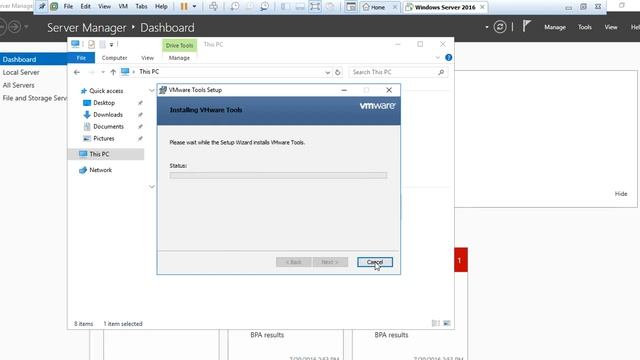Screen dimensions: 640x360
Task: Click the Send Ctrl+Alt+Del toolbar icon
Action: click(213, 7)
